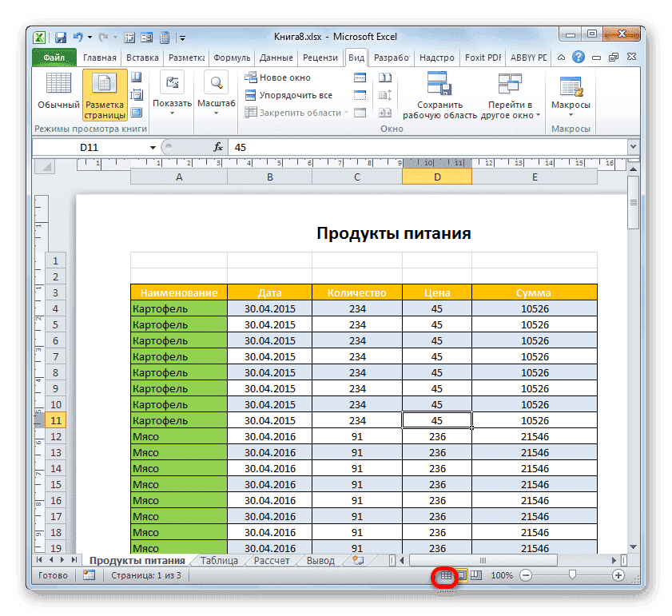Click the Undo icon in quick access toolbar
Viewport: 672px width, 616px height.
pos(78,37)
